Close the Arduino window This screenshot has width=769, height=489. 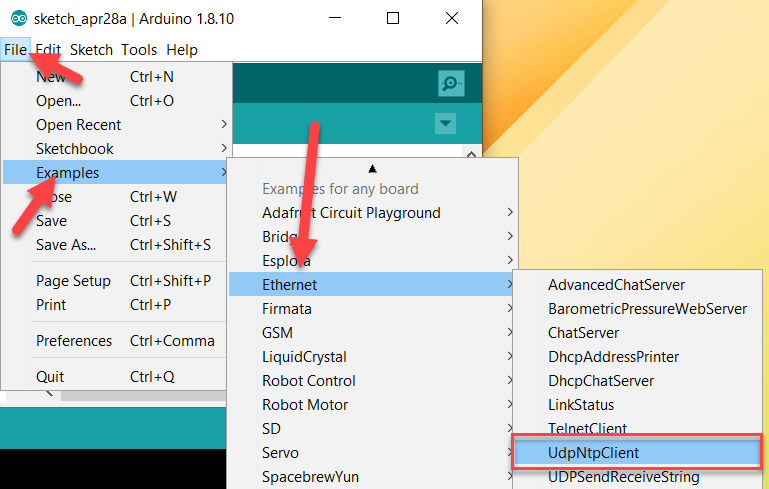click(452, 18)
